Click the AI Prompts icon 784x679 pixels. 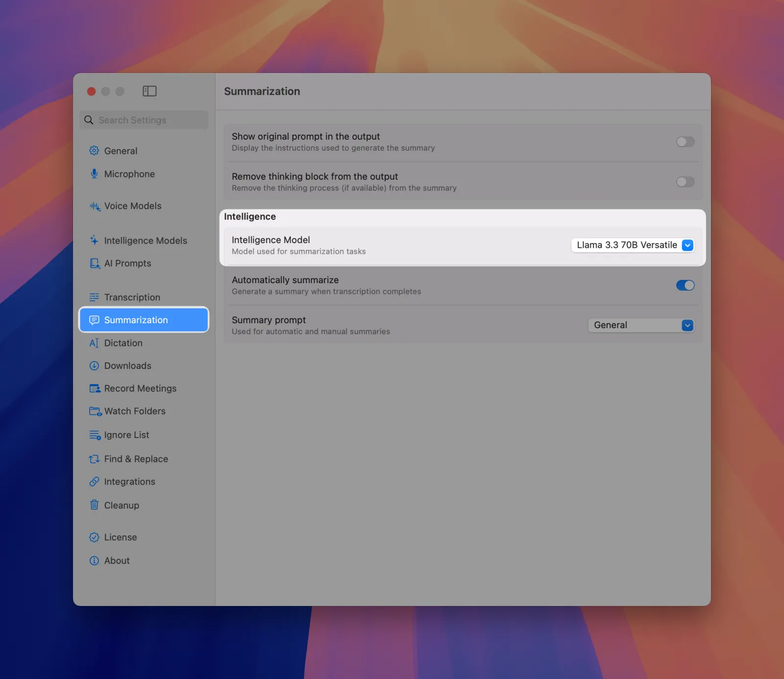(x=95, y=264)
